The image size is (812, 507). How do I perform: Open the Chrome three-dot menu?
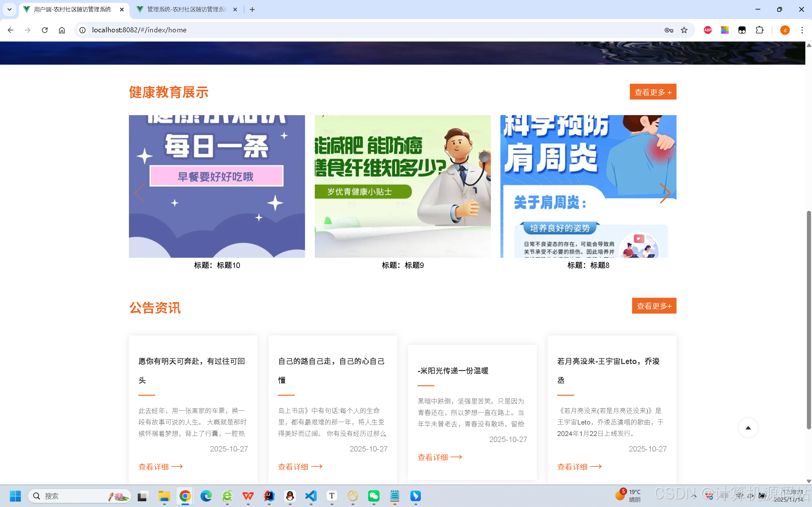pyautogui.click(x=802, y=30)
